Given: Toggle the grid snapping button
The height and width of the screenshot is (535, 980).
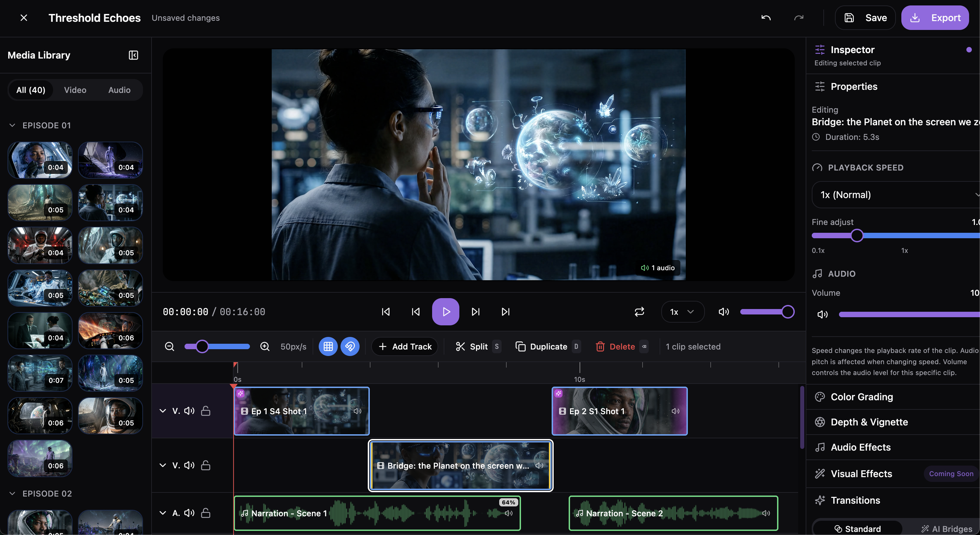Looking at the screenshot, I should [328, 346].
